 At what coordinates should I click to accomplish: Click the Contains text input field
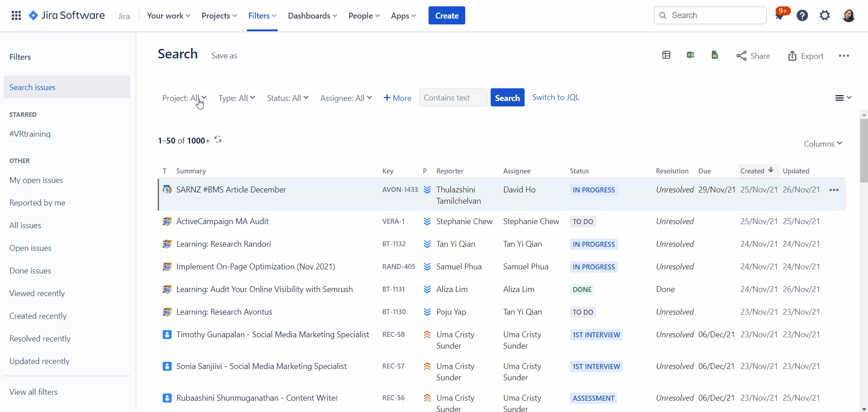(453, 97)
